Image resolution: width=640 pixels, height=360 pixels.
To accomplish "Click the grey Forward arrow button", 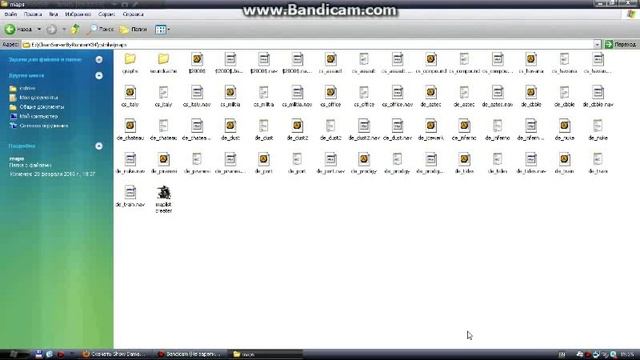I will click(x=51, y=29).
